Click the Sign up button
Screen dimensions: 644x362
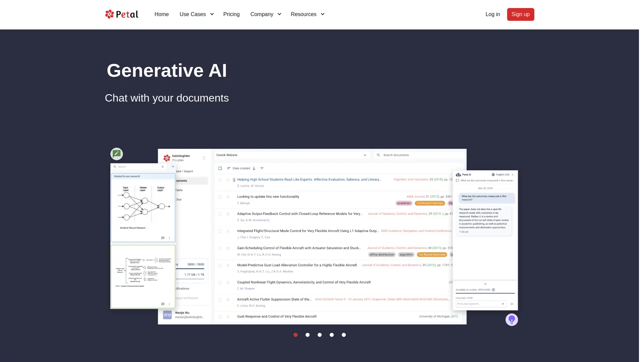click(521, 14)
